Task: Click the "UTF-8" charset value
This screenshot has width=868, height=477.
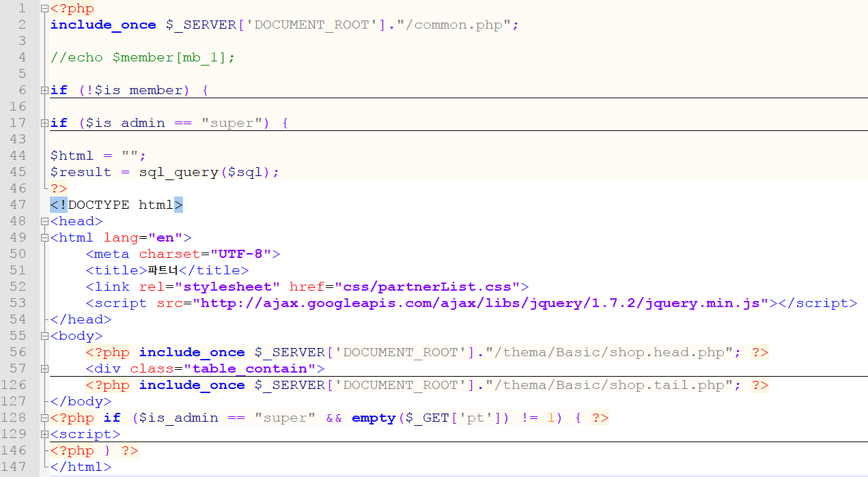Action: [240, 254]
